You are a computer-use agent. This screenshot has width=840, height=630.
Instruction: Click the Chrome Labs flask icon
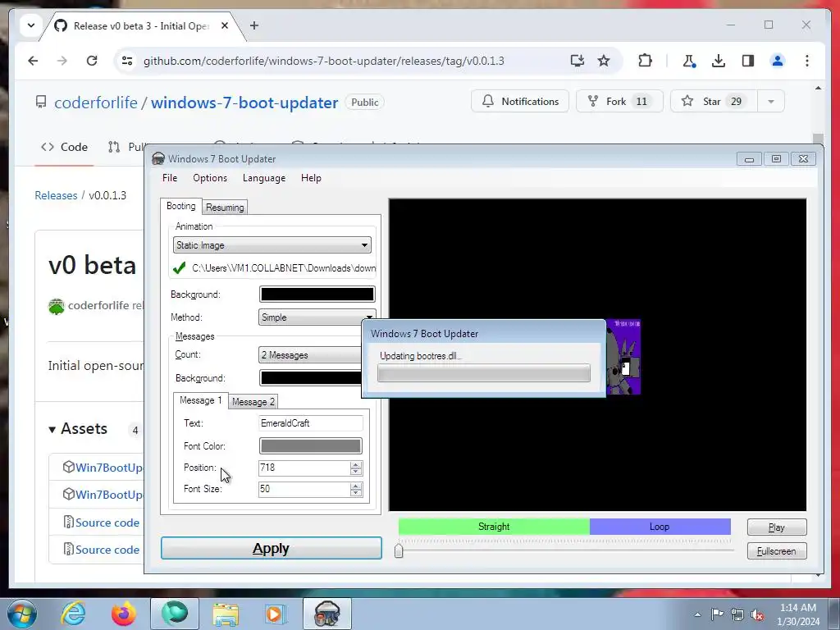[x=689, y=61]
